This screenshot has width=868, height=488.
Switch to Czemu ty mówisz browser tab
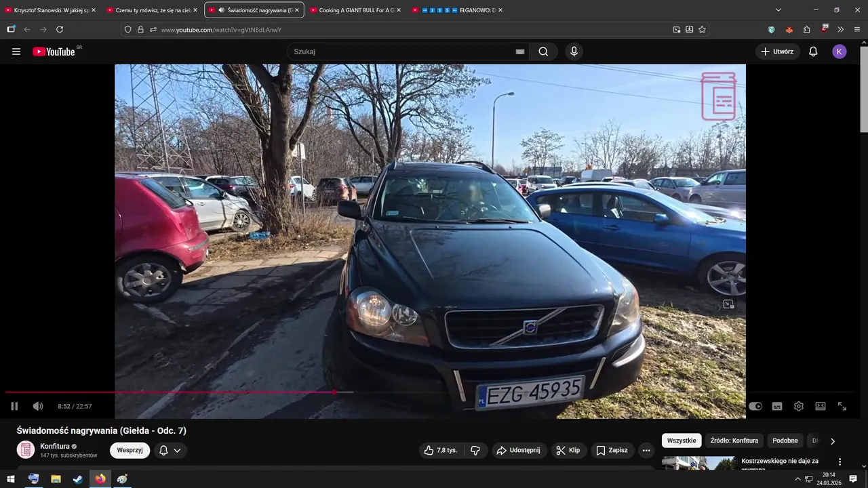(153, 10)
